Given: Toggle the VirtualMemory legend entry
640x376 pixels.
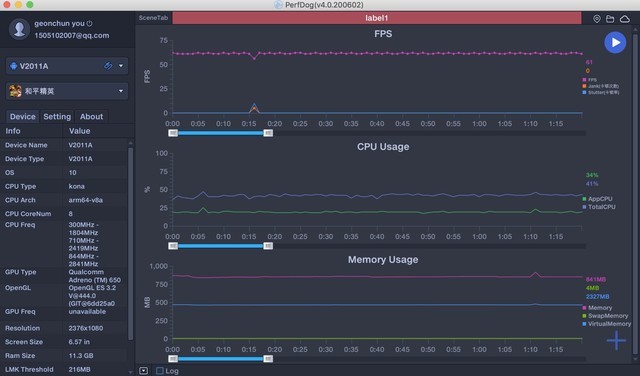Looking at the screenshot, I should pyautogui.click(x=607, y=324).
